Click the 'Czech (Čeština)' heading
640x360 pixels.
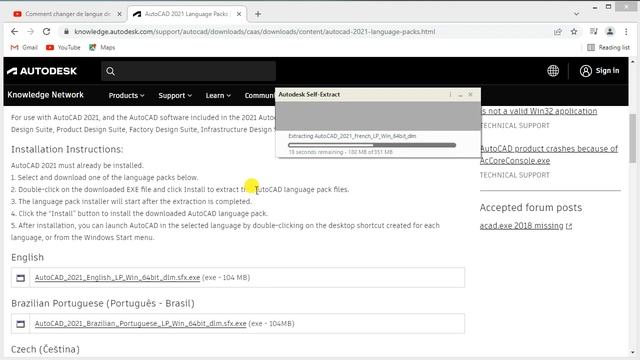(x=45, y=349)
